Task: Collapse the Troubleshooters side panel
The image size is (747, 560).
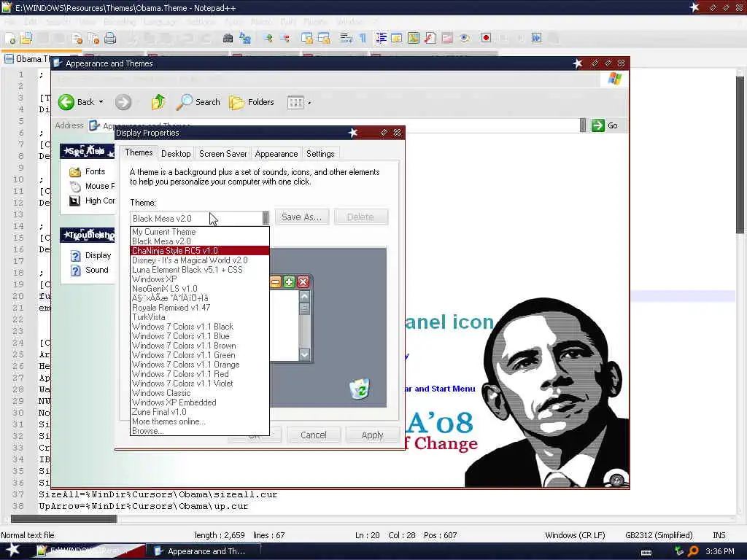Action: 88,236
